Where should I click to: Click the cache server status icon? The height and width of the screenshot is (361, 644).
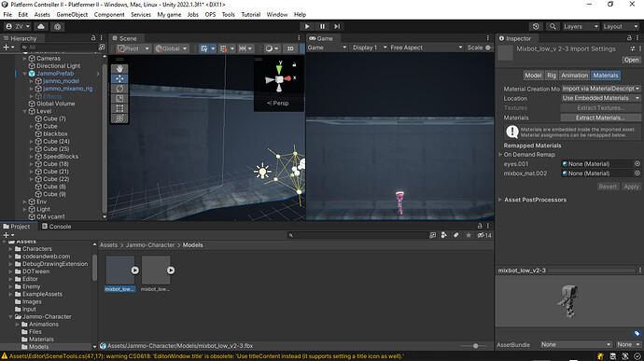point(613,356)
